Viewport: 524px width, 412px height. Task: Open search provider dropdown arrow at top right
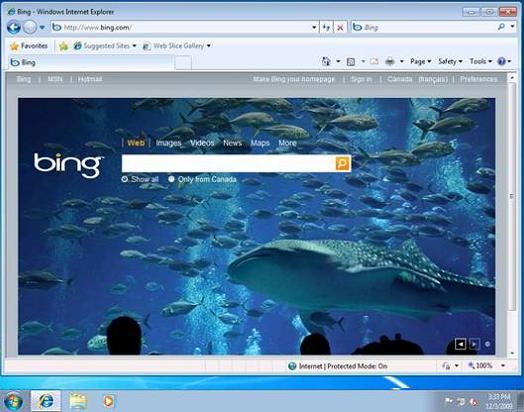point(512,26)
